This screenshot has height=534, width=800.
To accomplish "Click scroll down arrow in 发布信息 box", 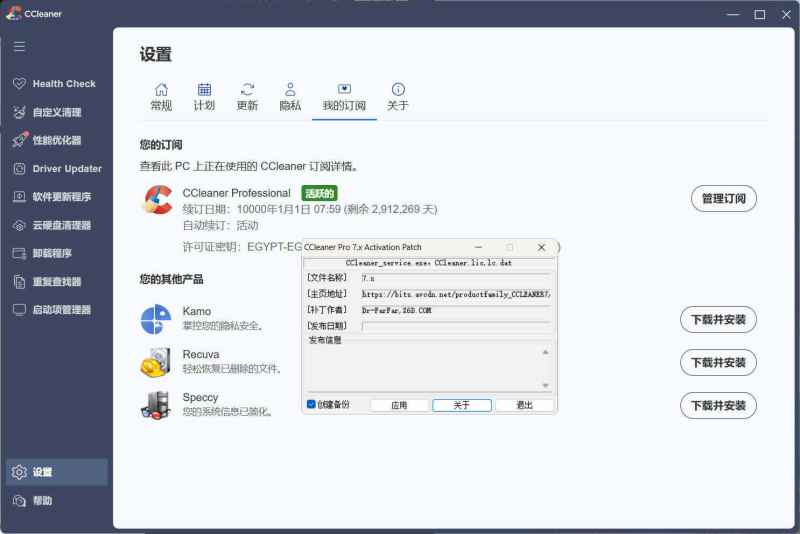I will pos(545,385).
